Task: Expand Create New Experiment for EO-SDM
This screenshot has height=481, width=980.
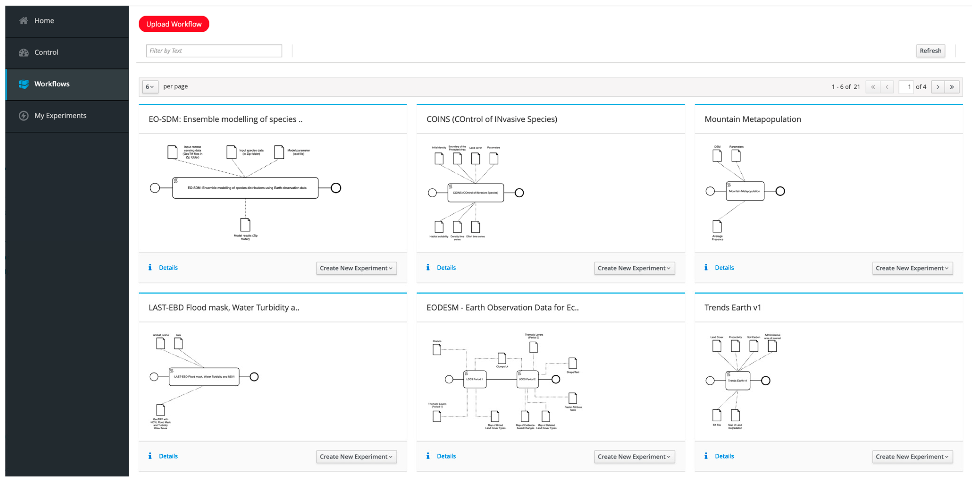Action: pos(356,268)
